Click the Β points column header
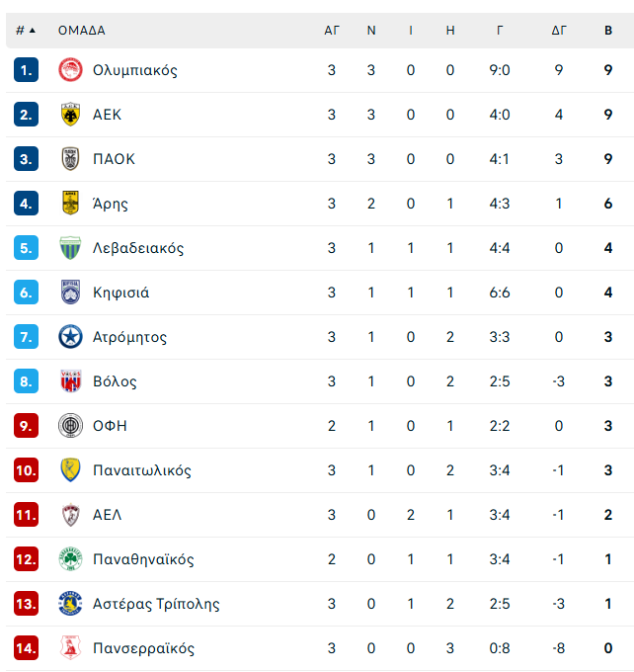The image size is (634, 672). 608,30
